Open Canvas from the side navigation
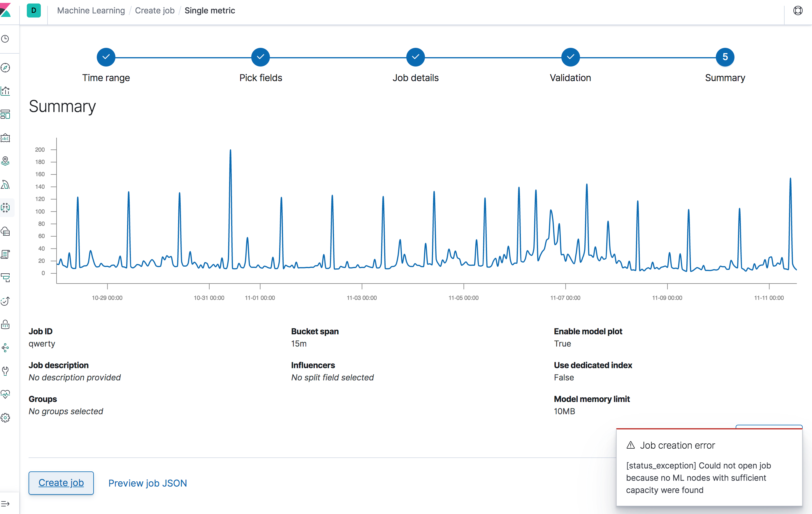812x514 pixels. 6,138
